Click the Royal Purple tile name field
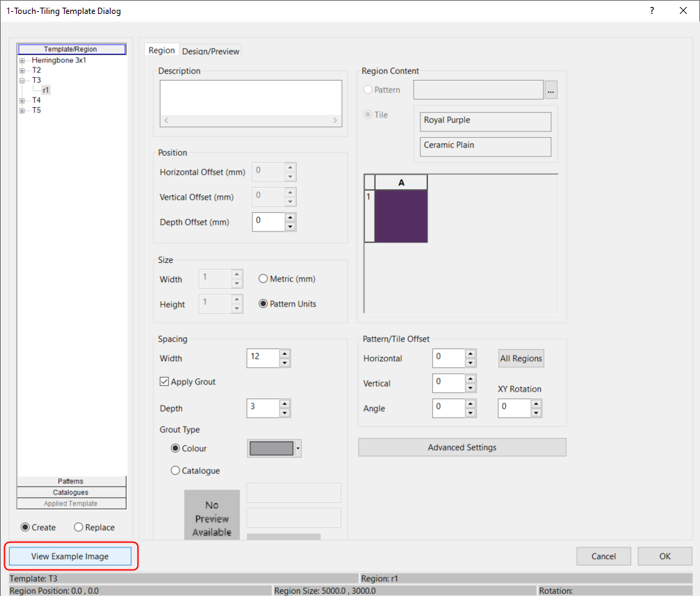The image size is (700, 596). pyautogui.click(x=485, y=122)
